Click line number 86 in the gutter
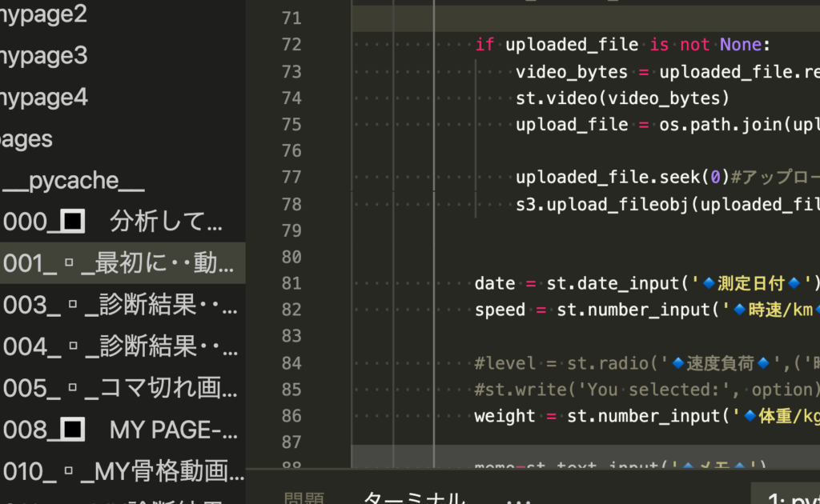 tap(291, 416)
